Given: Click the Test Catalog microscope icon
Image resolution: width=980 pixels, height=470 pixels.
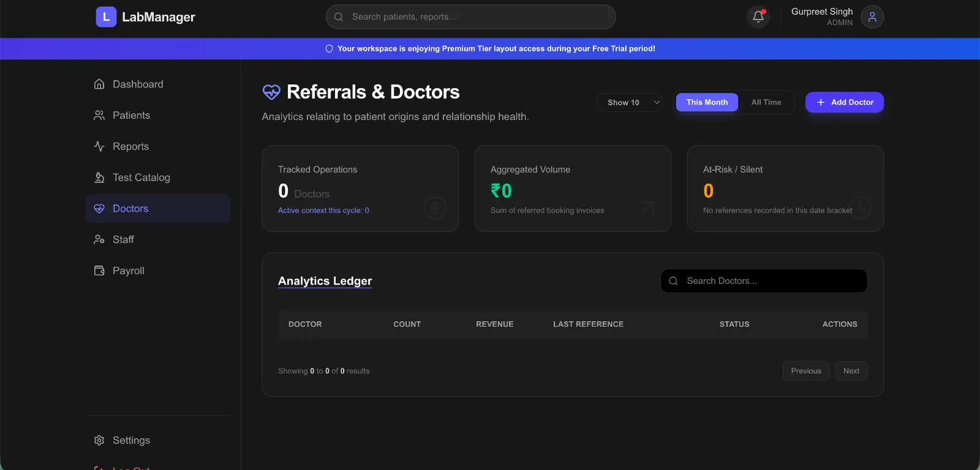Looking at the screenshot, I should 99,177.
